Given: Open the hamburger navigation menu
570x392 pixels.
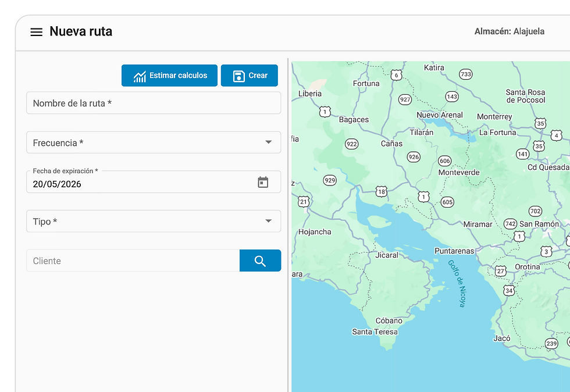Looking at the screenshot, I should (x=36, y=32).
